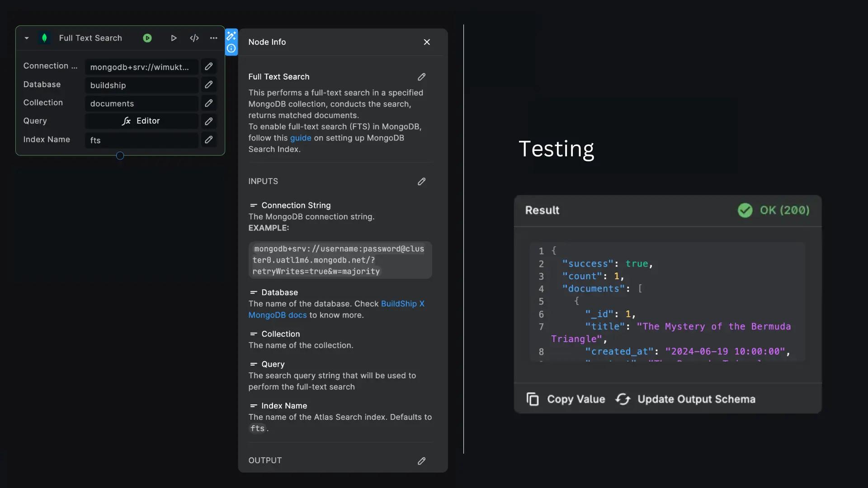This screenshot has width=868, height=488.
Task: Click the edit pencil icon for Collection
Action: coord(208,103)
